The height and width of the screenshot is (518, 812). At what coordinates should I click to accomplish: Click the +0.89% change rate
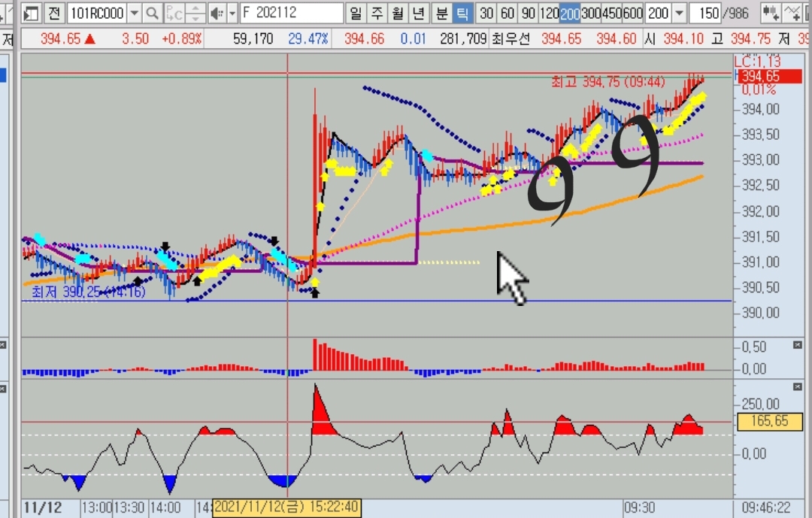click(181, 39)
